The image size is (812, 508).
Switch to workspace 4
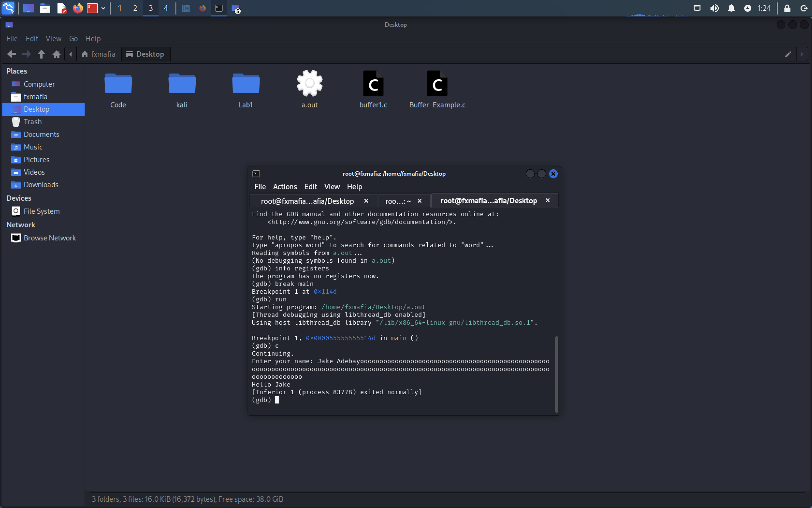pos(166,8)
